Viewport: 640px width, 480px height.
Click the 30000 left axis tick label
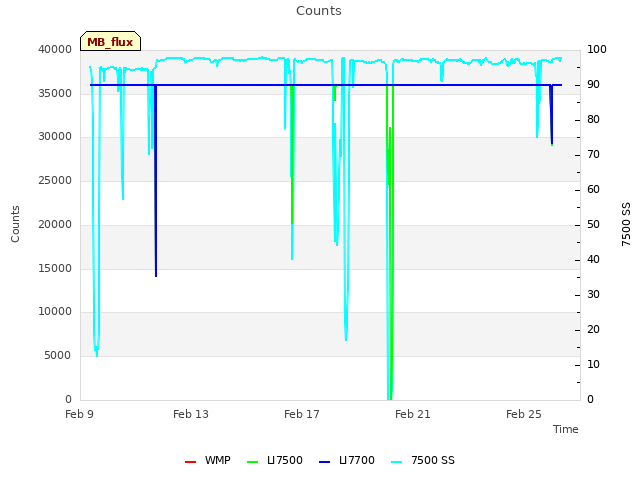coord(55,136)
